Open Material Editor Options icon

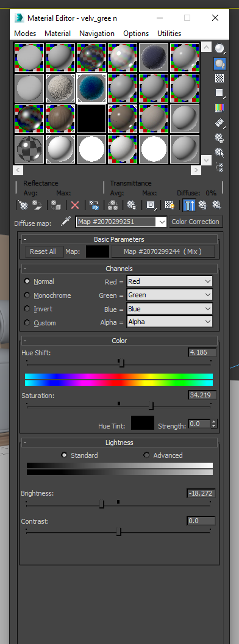click(219, 137)
